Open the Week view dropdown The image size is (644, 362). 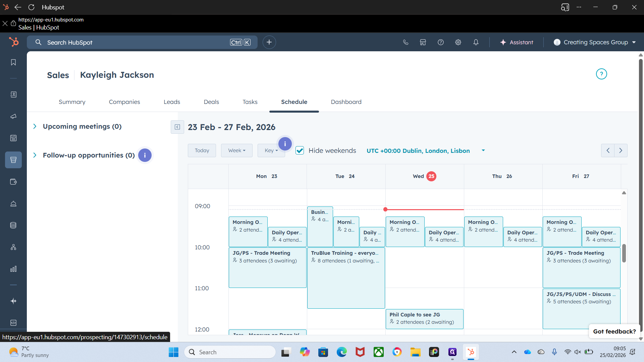[x=237, y=150]
